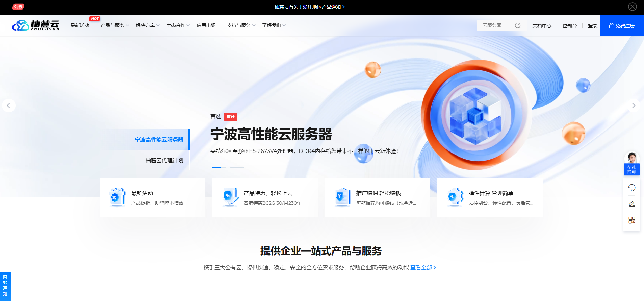Open the Zhejiang product notice announcement
This screenshot has height=305, width=644.
(x=309, y=7)
